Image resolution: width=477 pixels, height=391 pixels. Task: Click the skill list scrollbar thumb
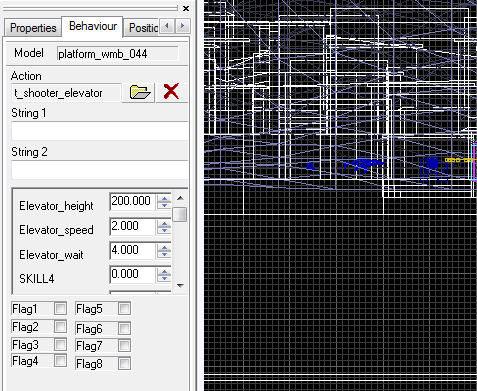tap(180, 214)
